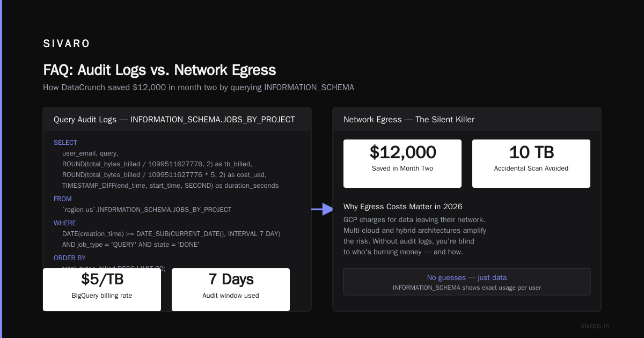Click the Why Egress Costs Matter heading
Image resolution: width=644 pixels, height=338 pixels.
coord(403,207)
